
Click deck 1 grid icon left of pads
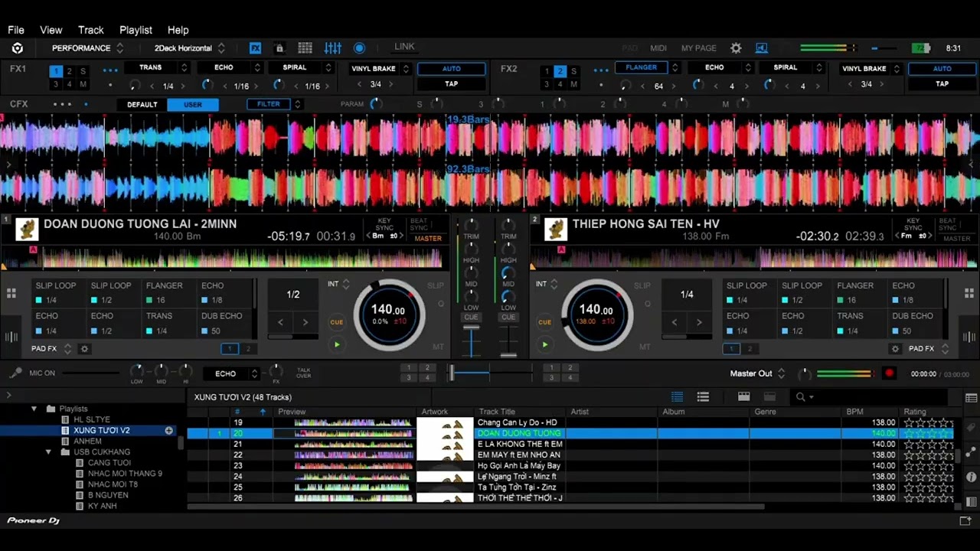click(11, 293)
